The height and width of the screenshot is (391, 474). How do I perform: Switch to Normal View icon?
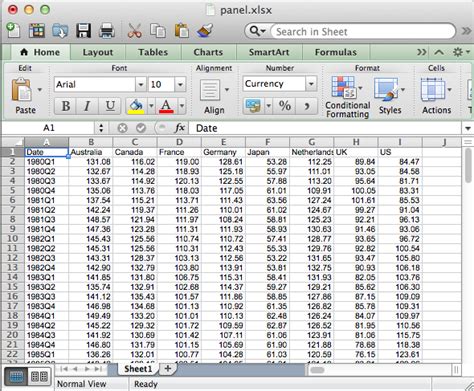[16, 377]
